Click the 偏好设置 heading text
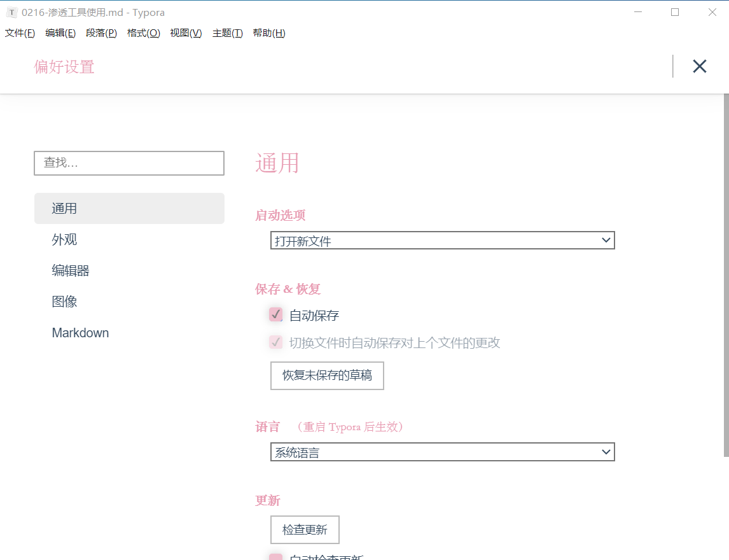This screenshot has width=729, height=560. pos(64,67)
